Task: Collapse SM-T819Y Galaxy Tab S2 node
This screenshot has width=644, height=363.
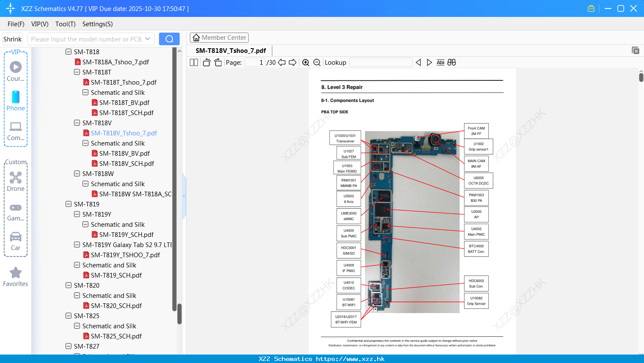Action: (x=77, y=245)
